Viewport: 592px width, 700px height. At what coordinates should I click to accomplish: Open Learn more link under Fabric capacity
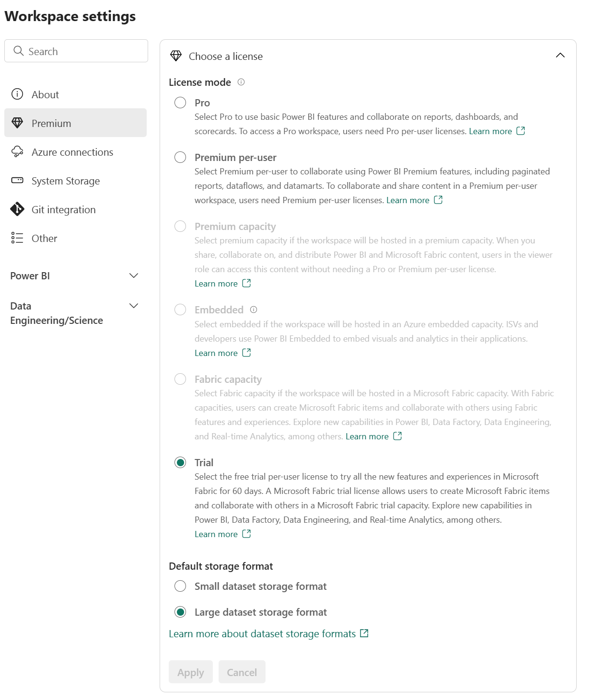point(367,436)
